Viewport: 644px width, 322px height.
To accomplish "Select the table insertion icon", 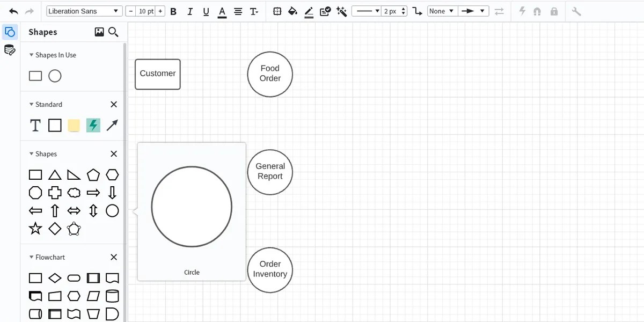I will point(277,11).
